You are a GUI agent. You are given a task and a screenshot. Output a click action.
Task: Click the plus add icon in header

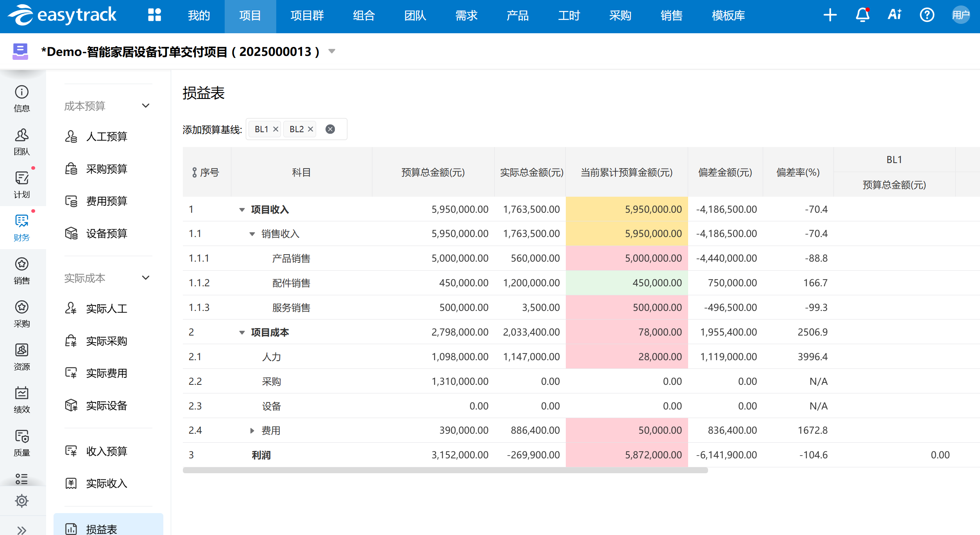[830, 15]
